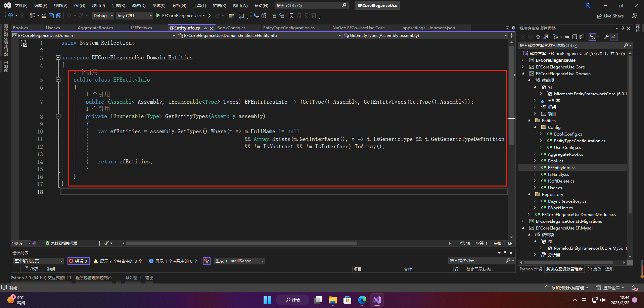The image size is (644, 308).
Task: Open the notifications bell in the status bar
Action: [634, 288]
